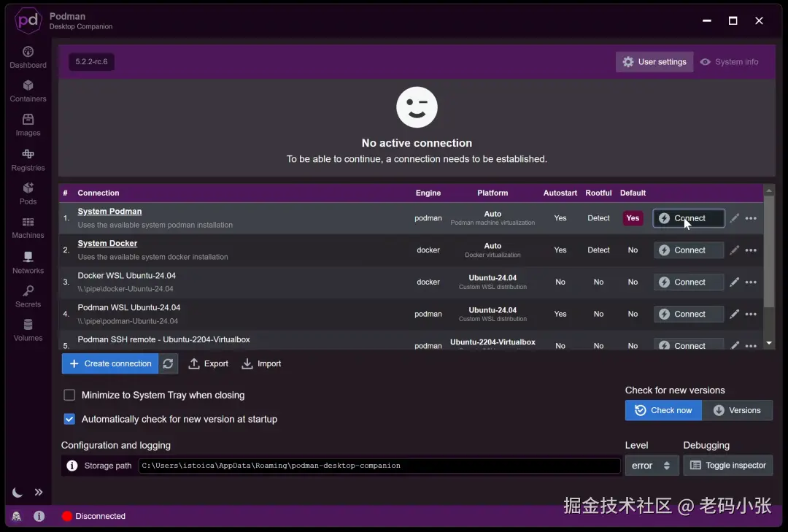
Task: Switch to System info tab
Action: [x=729, y=62]
